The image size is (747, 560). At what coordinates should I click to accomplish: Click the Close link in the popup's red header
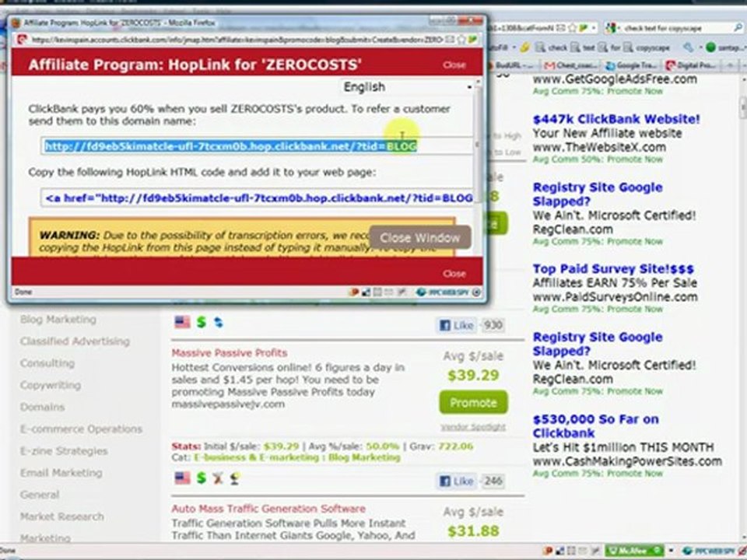pyautogui.click(x=454, y=65)
